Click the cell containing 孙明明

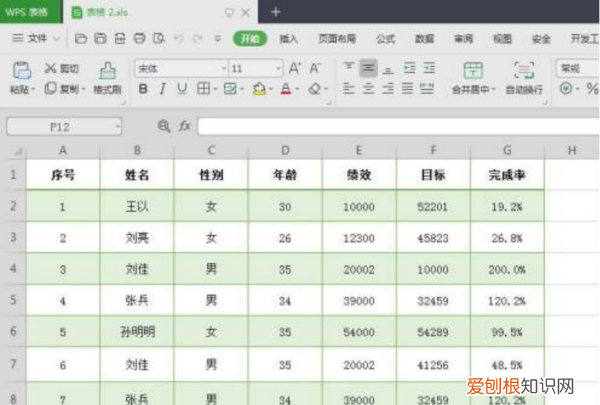click(x=137, y=332)
